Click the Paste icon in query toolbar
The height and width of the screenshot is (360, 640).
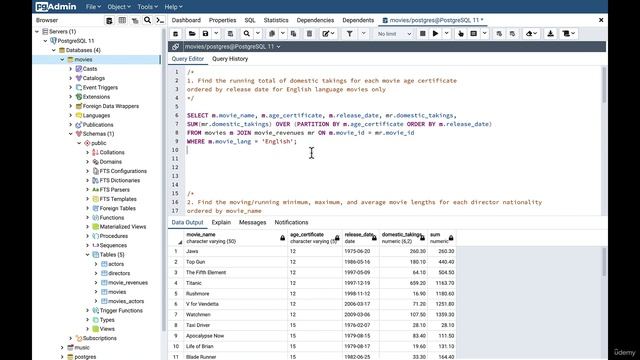pyautogui.click(x=293, y=34)
